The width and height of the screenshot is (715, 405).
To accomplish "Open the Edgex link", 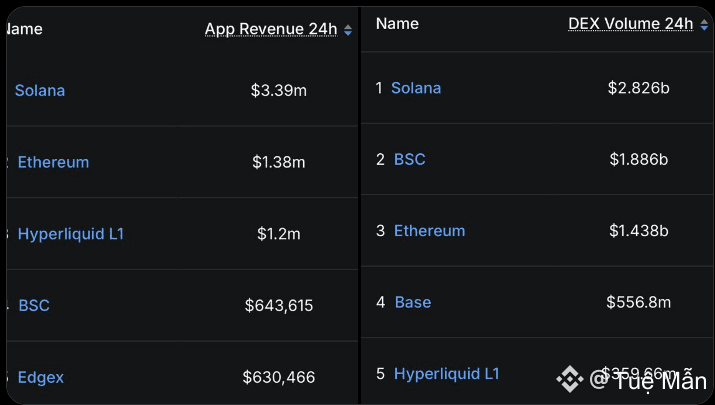I will coord(41,377).
